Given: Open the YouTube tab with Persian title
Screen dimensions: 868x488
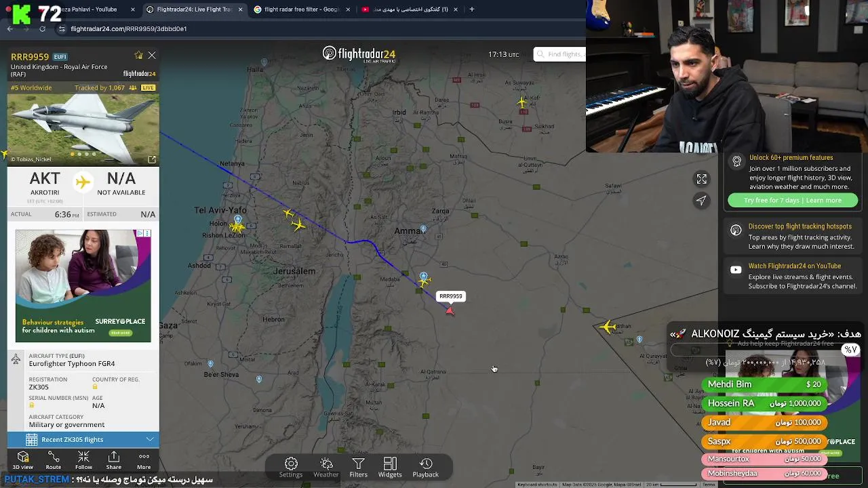Looking at the screenshot, I should (x=410, y=9).
